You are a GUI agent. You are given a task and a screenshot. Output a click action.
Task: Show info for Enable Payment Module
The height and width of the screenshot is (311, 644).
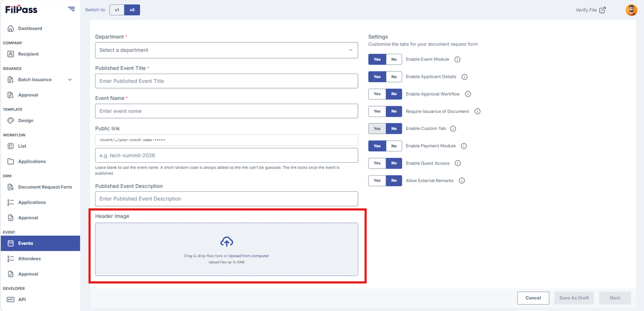click(x=464, y=146)
